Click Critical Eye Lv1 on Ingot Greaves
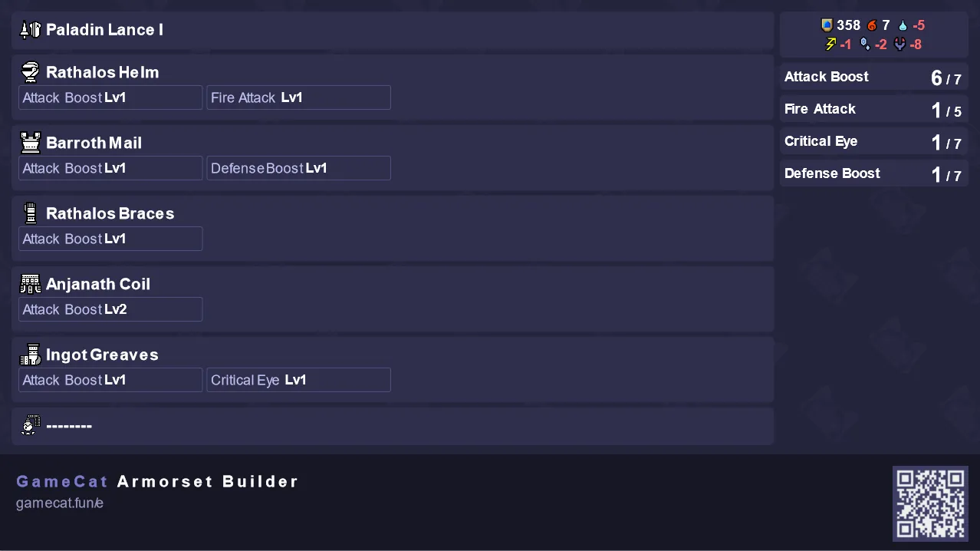 tap(298, 380)
